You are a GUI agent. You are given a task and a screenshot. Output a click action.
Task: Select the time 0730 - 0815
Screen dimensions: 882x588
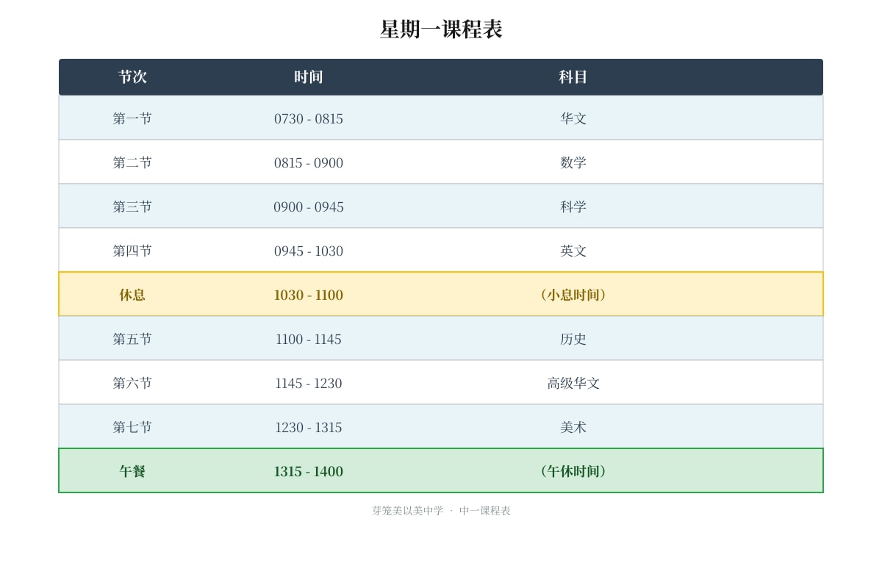pos(309,118)
